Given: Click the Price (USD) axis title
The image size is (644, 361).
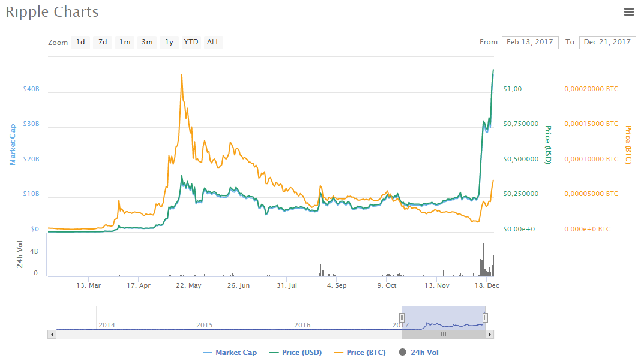Looking at the screenshot, I should click(547, 145).
